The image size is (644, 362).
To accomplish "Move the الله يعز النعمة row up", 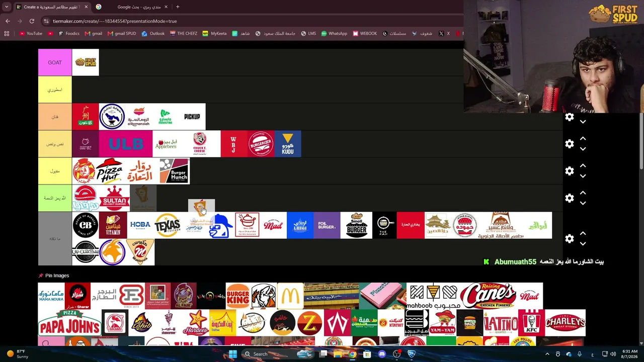I will click(583, 193).
